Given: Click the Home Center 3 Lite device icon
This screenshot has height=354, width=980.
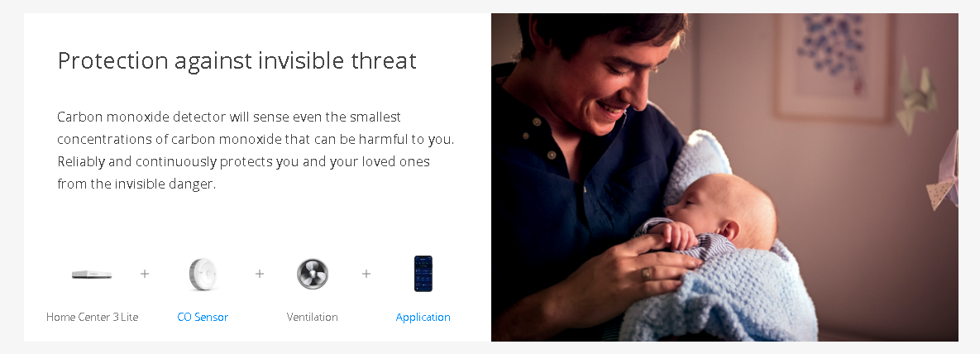Looking at the screenshot, I should coord(92,274).
